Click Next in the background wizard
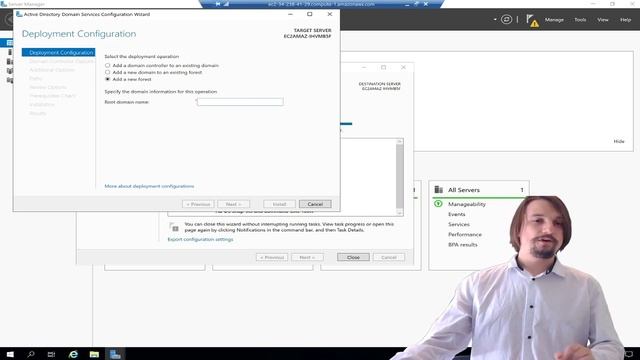This screenshot has width=640, height=360. [307, 257]
